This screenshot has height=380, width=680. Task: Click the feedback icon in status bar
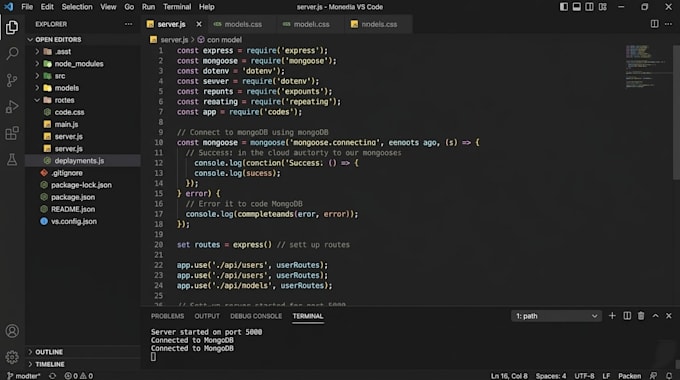[653, 376]
